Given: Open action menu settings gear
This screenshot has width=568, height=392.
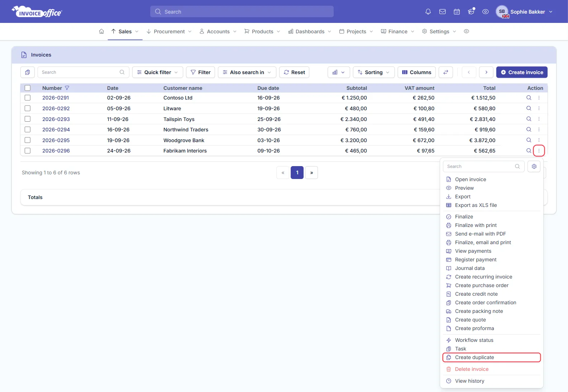Looking at the screenshot, I should coord(534,166).
